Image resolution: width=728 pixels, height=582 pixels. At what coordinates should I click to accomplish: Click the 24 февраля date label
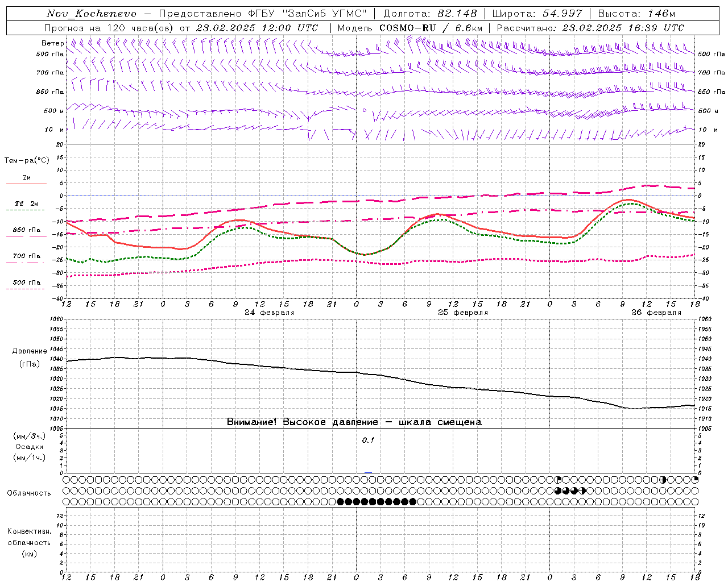tap(270, 313)
